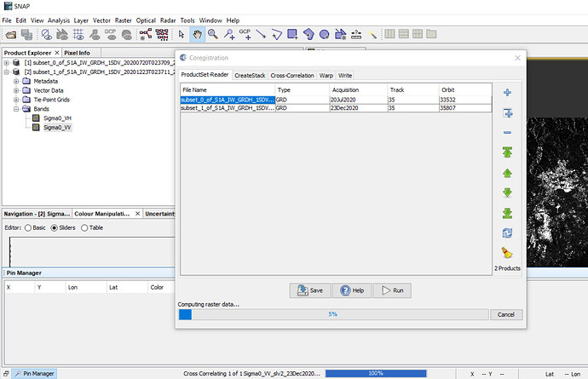This screenshot has width=588, height=379.
Task: Select the pan hand tool
Action: point(197,34)
